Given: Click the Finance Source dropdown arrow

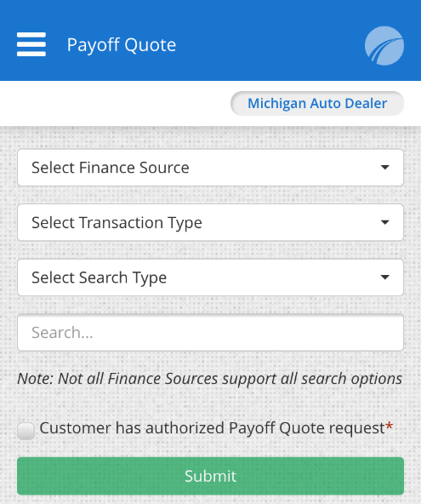Looking at the screenshot, I should tap(384, 167).
